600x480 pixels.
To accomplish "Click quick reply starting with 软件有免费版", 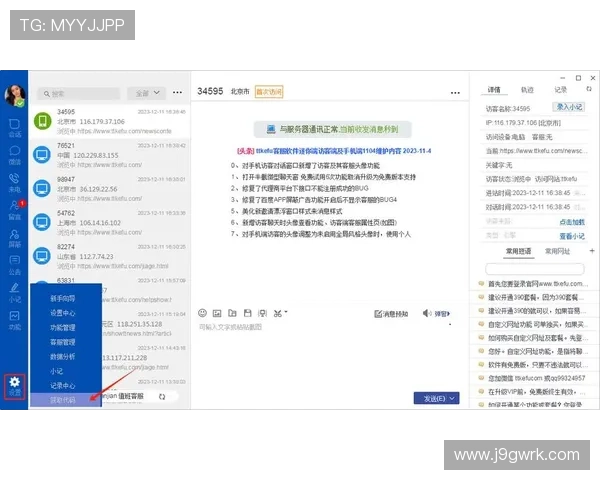I will (x=533, y=365).
